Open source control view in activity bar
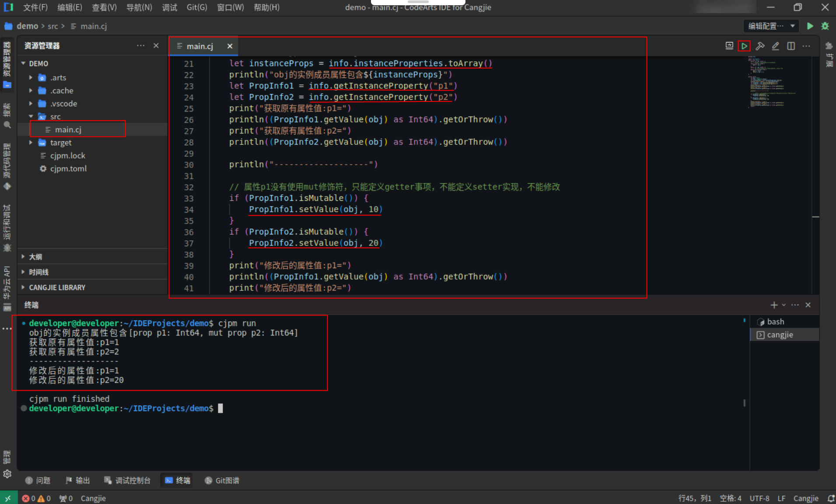 coord(7,166)
